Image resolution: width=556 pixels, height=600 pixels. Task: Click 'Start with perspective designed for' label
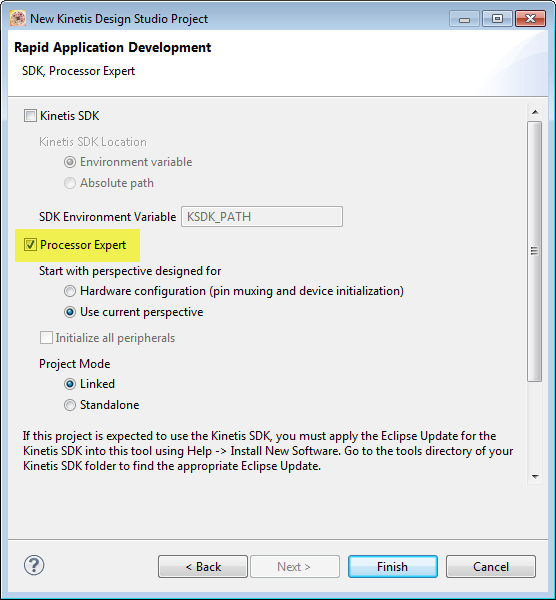(130, 271)
